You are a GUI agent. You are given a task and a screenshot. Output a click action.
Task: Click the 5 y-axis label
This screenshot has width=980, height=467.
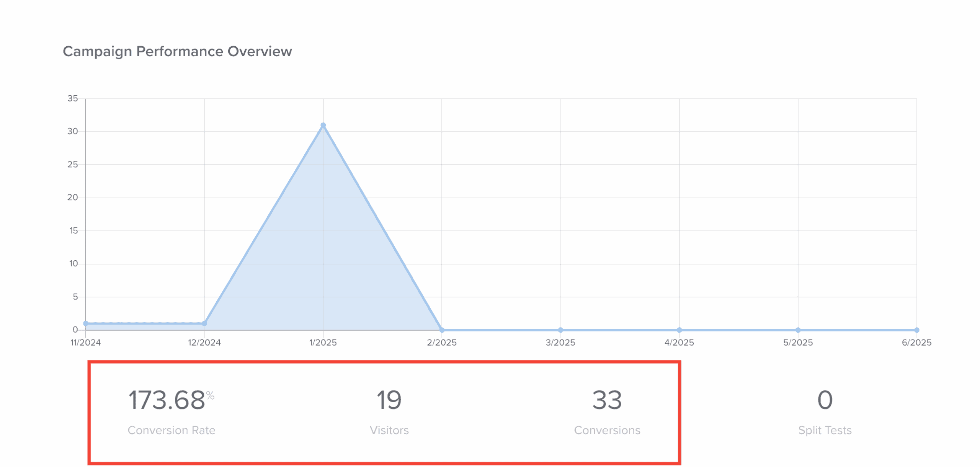tap(75, 297)
